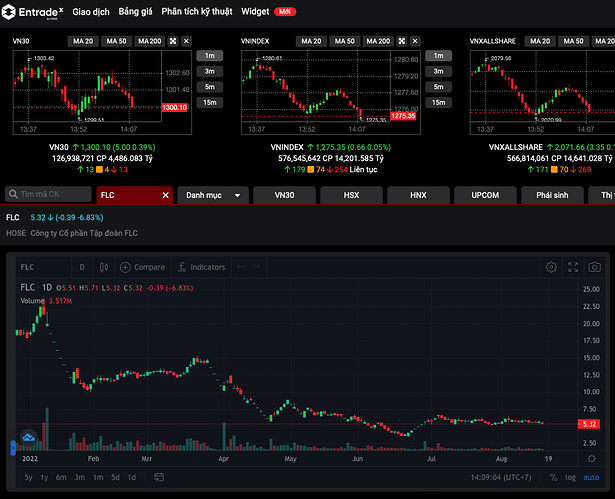615x499 pixels.
Task: Toggle MA 200 on VNINDEX chart
Action: pyautogui.click(x=378, y=40)
